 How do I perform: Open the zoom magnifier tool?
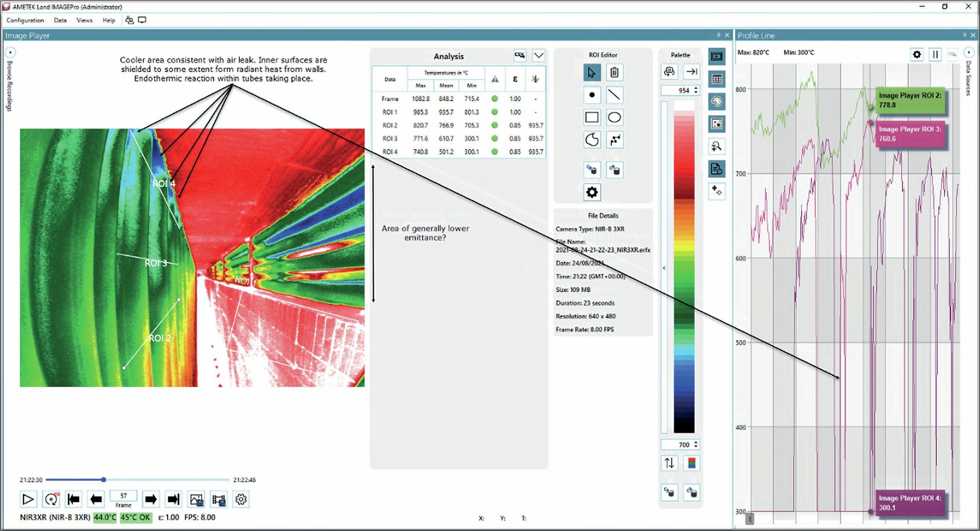(717, 146)
